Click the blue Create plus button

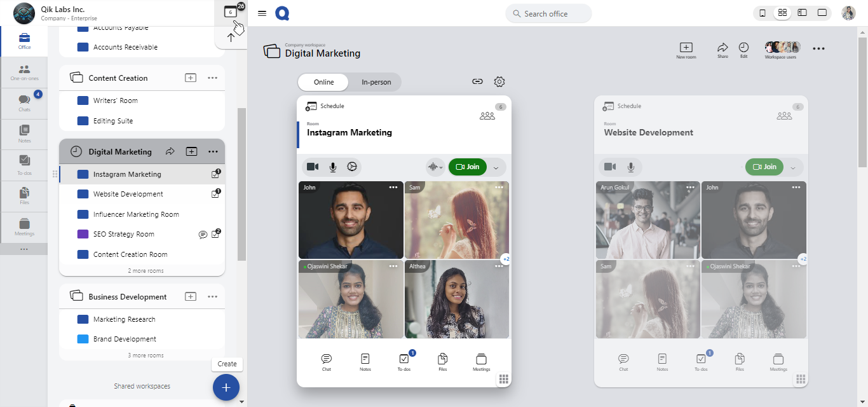(226, 387)
